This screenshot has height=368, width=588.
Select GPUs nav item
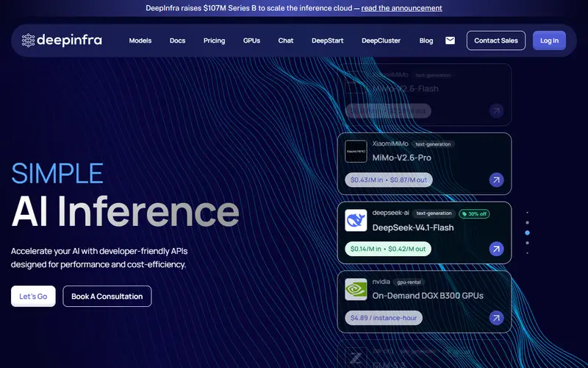point(251,40)
